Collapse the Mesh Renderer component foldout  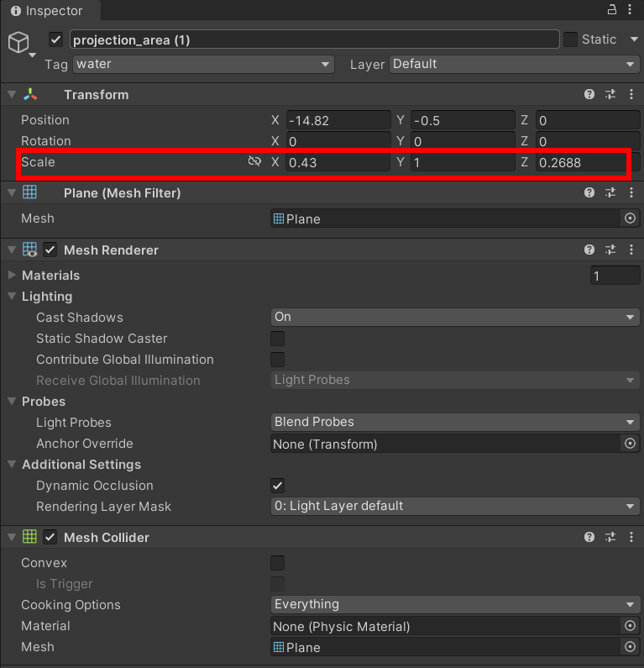pos(12,250)
